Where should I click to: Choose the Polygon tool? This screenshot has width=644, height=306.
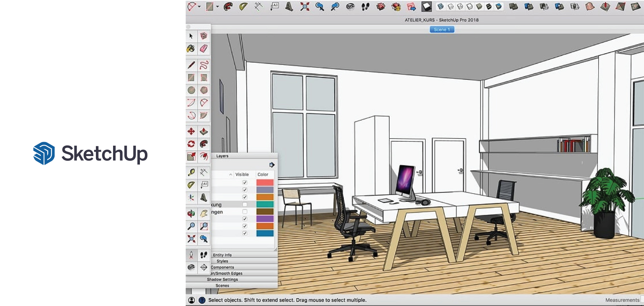pos(204,90)
